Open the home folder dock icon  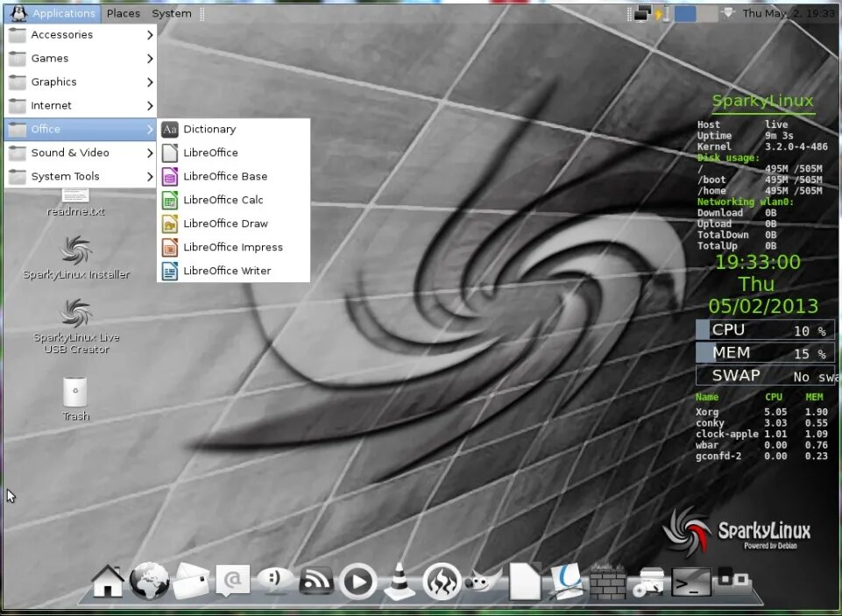point(108,581)
